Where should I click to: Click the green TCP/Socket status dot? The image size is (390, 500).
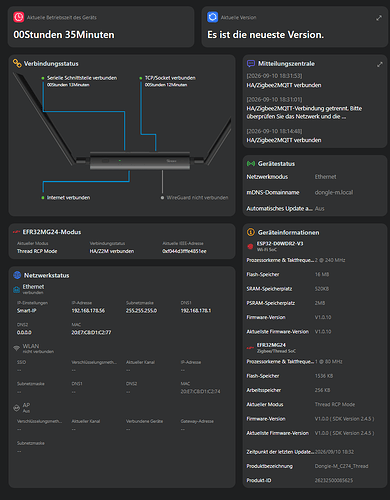141,78
